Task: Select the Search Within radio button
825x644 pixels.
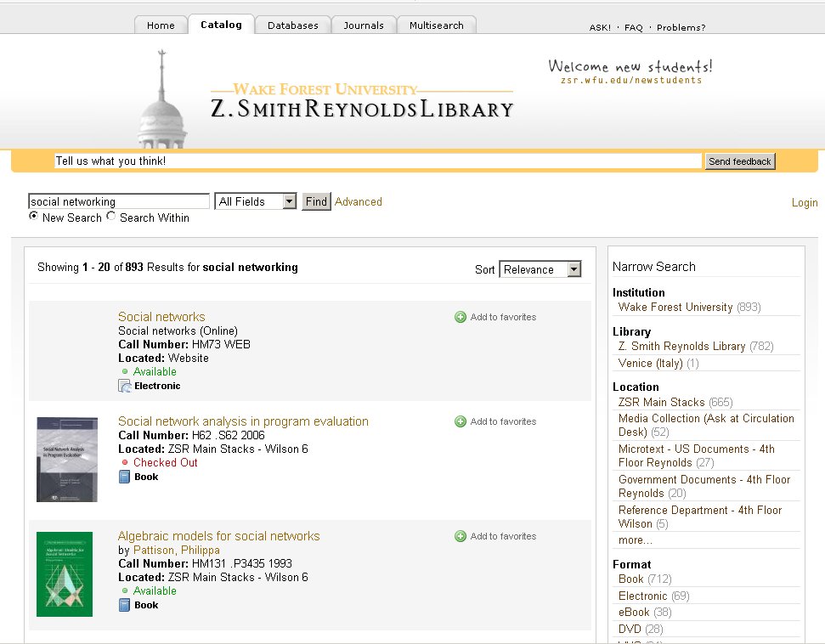Action: pyautogui.click(x=111, y=217)
